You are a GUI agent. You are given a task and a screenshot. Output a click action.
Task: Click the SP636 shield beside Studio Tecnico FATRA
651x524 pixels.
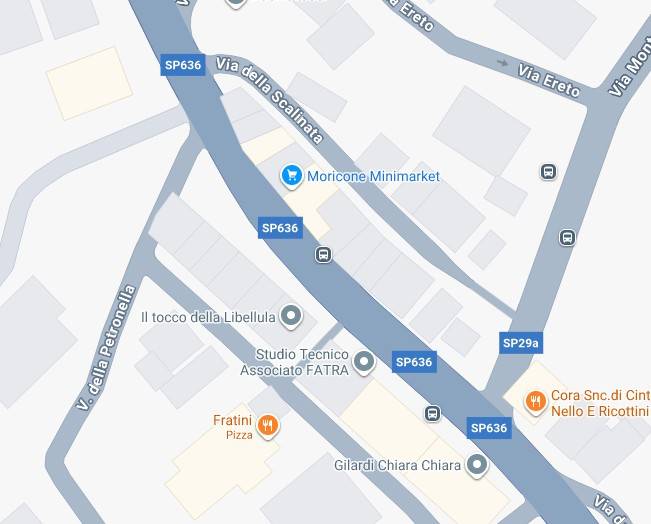(x=414, y=362)
